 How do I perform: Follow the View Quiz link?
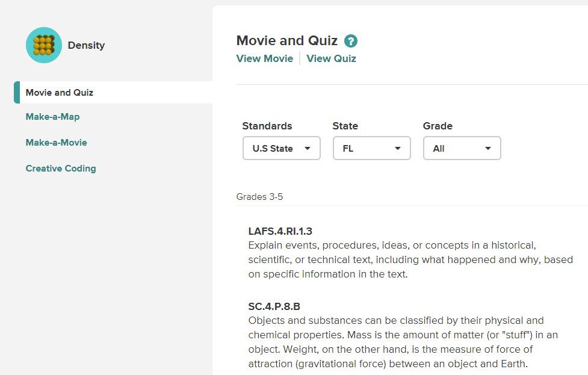(331, 58)
